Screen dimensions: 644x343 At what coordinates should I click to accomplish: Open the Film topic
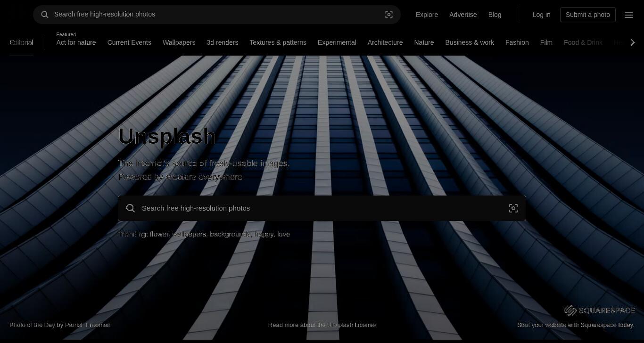[546, 42]
